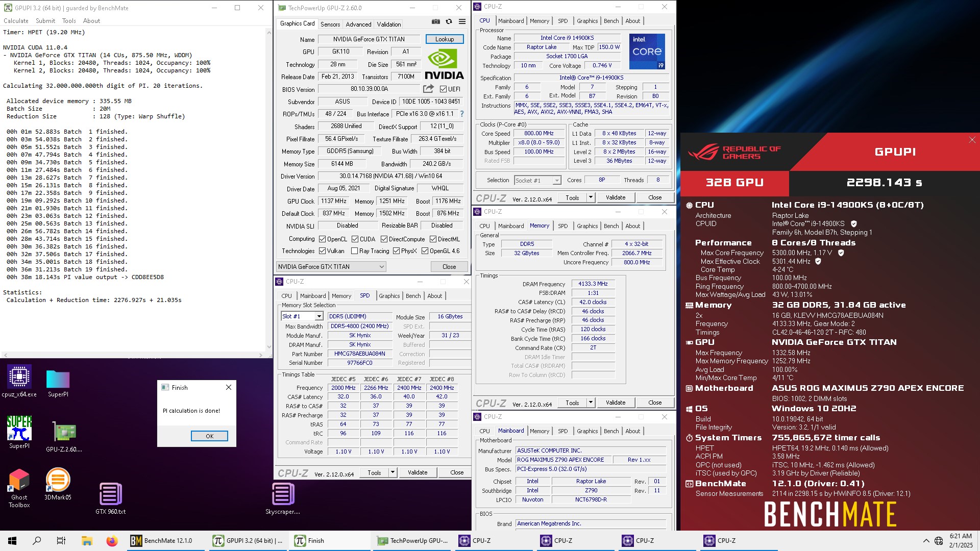Click the Windows Start button
980x551 pixels.
coord(12,541)
